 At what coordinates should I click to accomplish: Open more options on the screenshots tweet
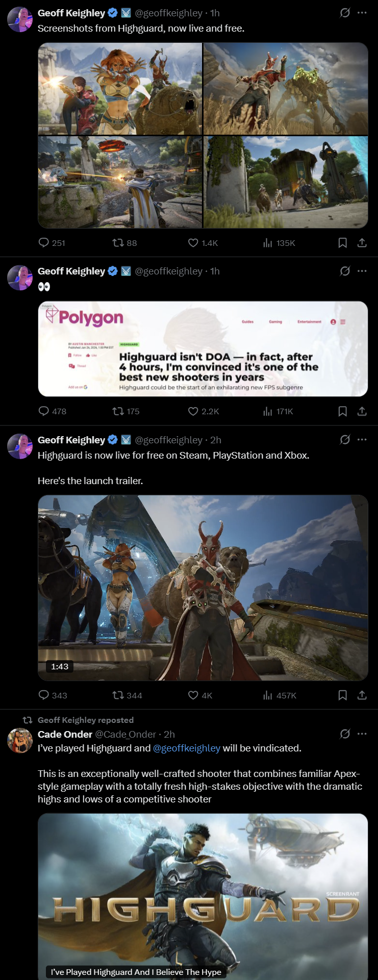[x=362, y=13]
